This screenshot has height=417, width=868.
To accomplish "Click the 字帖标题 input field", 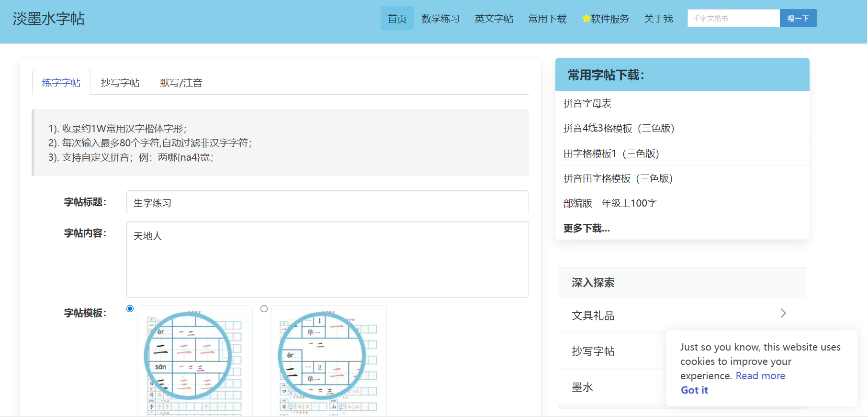I will 327,202.
